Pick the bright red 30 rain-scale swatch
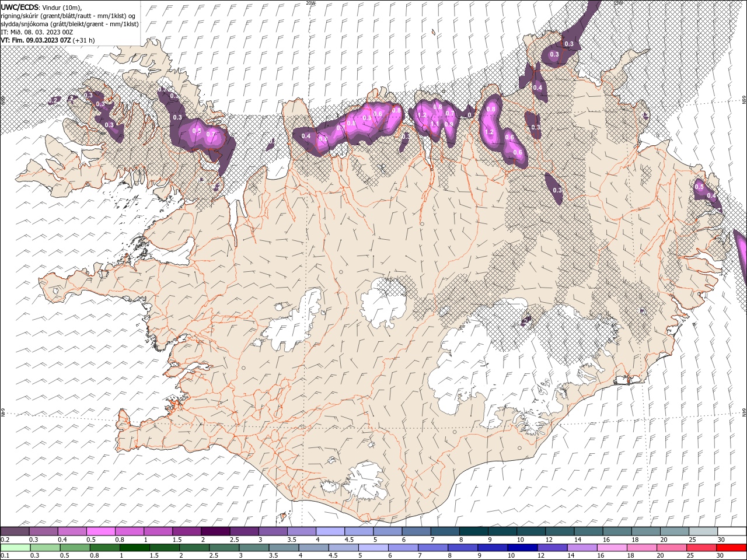 click(x=732, y=548)
